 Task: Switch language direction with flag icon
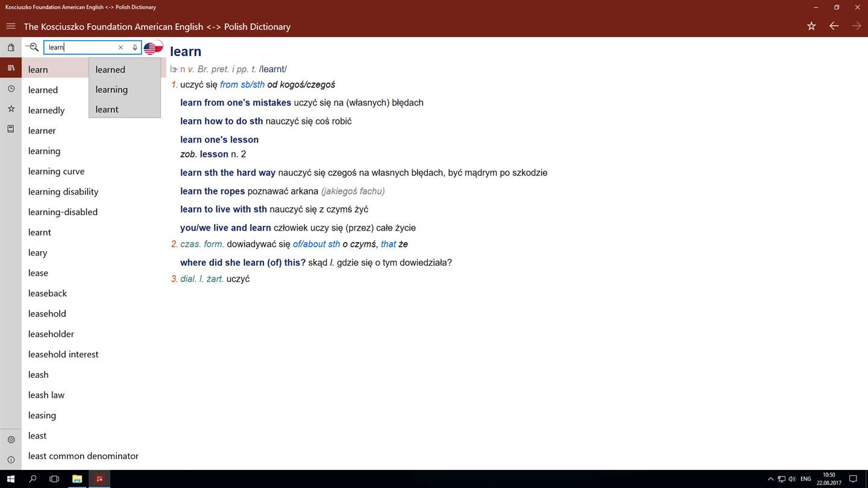pos(153,47)
